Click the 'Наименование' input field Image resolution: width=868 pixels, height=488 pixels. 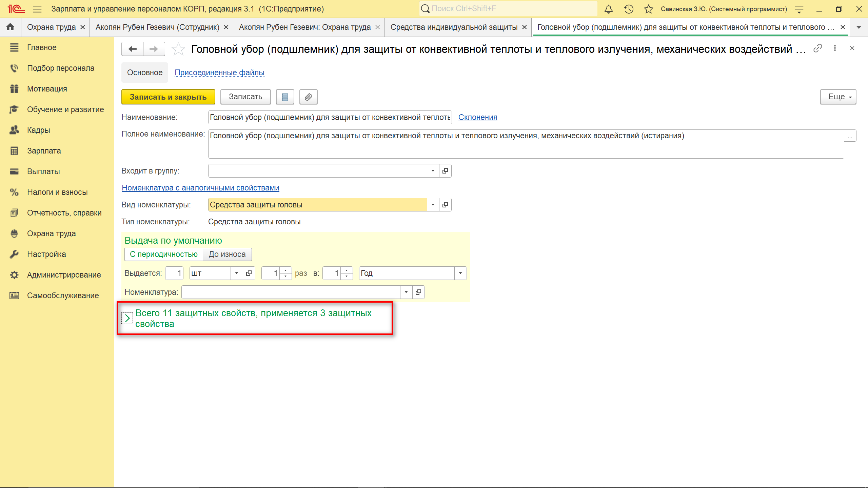point(330,117)
